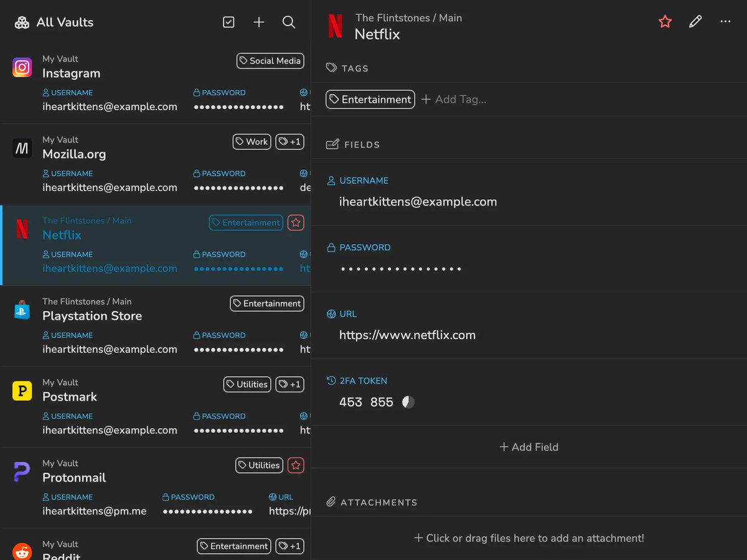Click the Netflix logo in detail header
This screenshot has height=560, width=747.
[x=335, y=26]
